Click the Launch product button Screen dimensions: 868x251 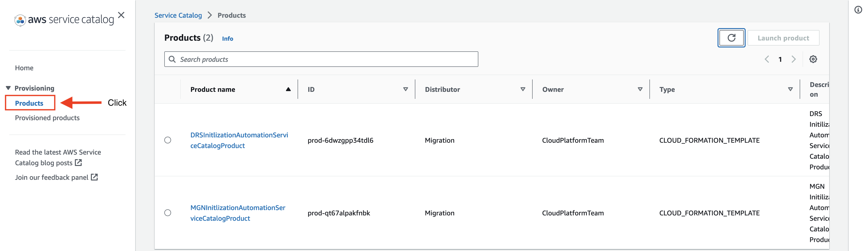click(783, 38)
